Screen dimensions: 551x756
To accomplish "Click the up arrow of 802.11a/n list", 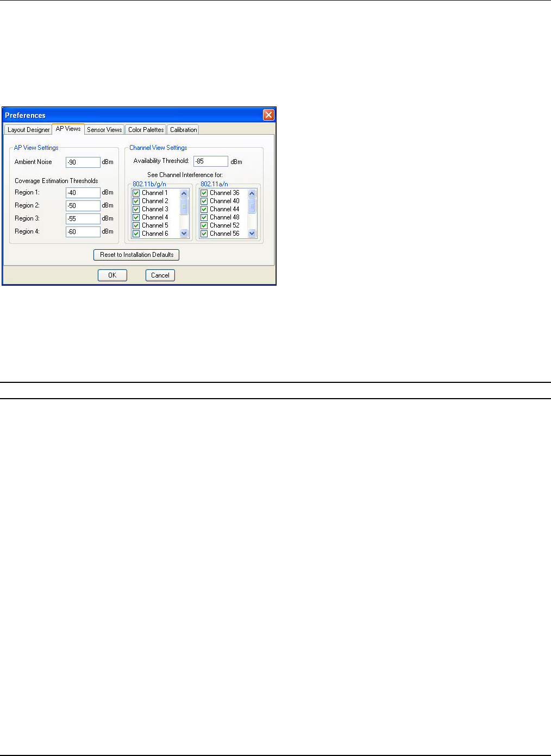I will [252, 193].
